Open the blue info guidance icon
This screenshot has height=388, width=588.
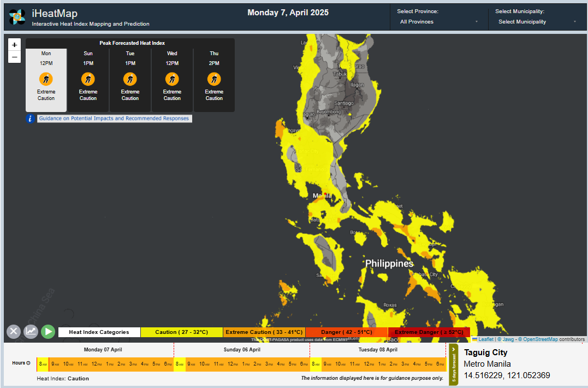point(31,119)
